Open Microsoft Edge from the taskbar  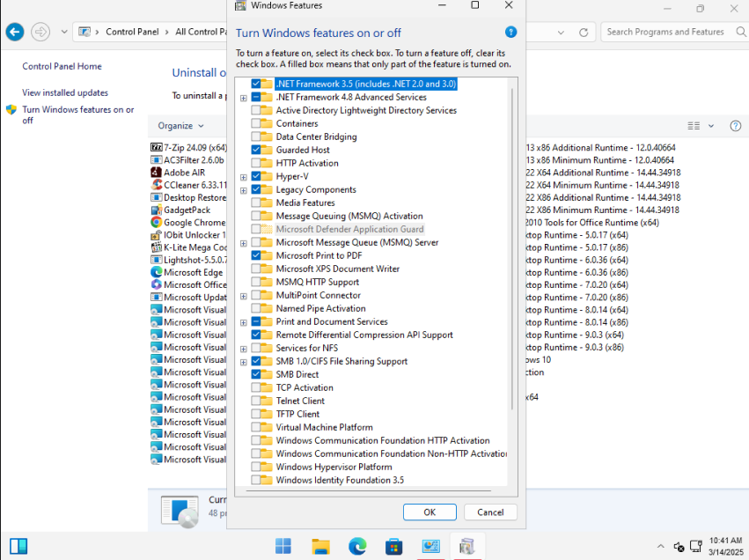coord(357,546)
